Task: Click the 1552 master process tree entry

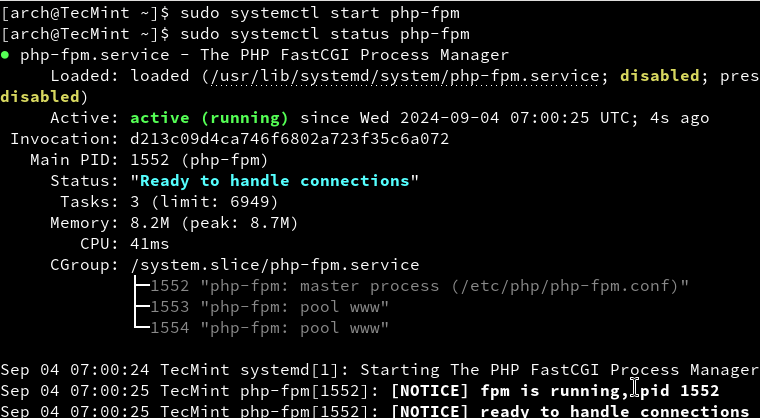Action: 420,286
